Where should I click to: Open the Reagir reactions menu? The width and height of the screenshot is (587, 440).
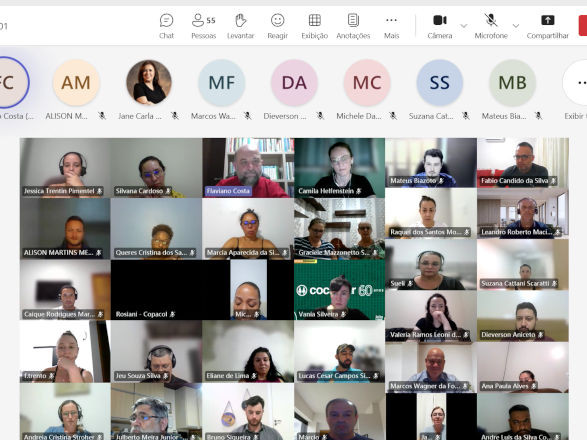(x=277, y=26)
